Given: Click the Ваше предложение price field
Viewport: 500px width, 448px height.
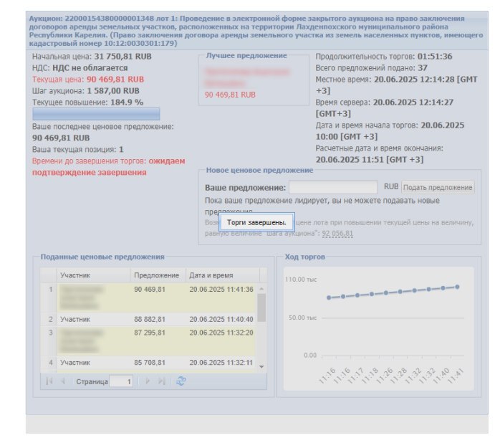Looking at the screenshot, I should pos(333,187).
